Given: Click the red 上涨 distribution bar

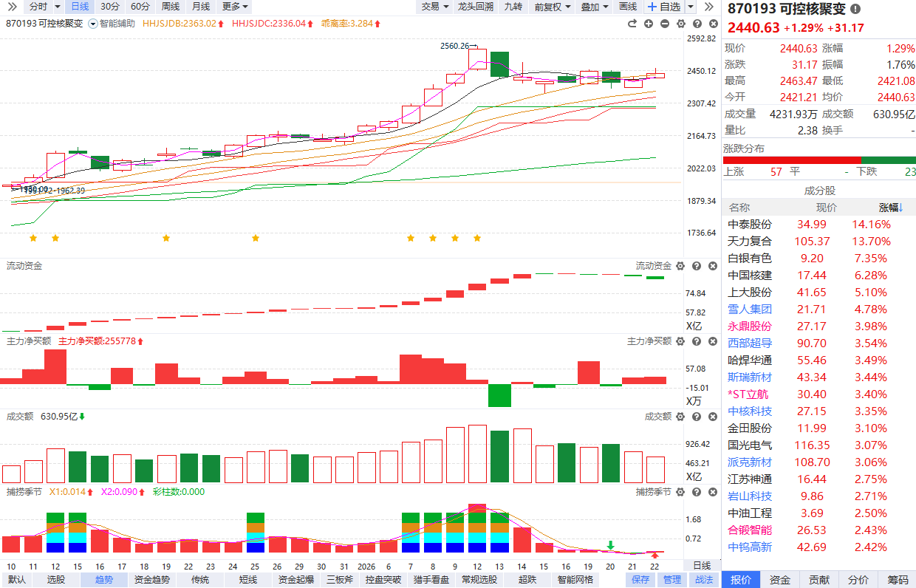Looking at the screenshot, I should (x=791, y=160).
